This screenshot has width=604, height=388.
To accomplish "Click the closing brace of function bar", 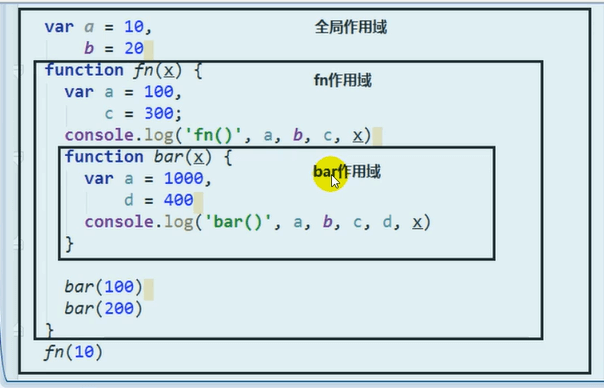I will [69, 244].
